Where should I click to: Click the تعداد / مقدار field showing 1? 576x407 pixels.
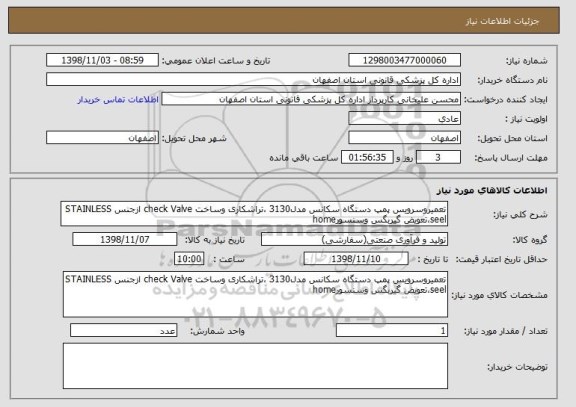tap(392, 330)
